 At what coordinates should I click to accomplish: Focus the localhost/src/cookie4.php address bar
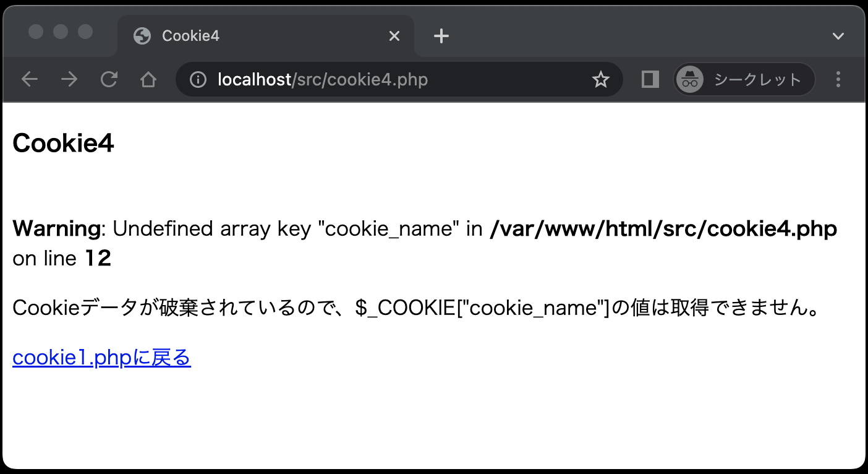point(371,79)
